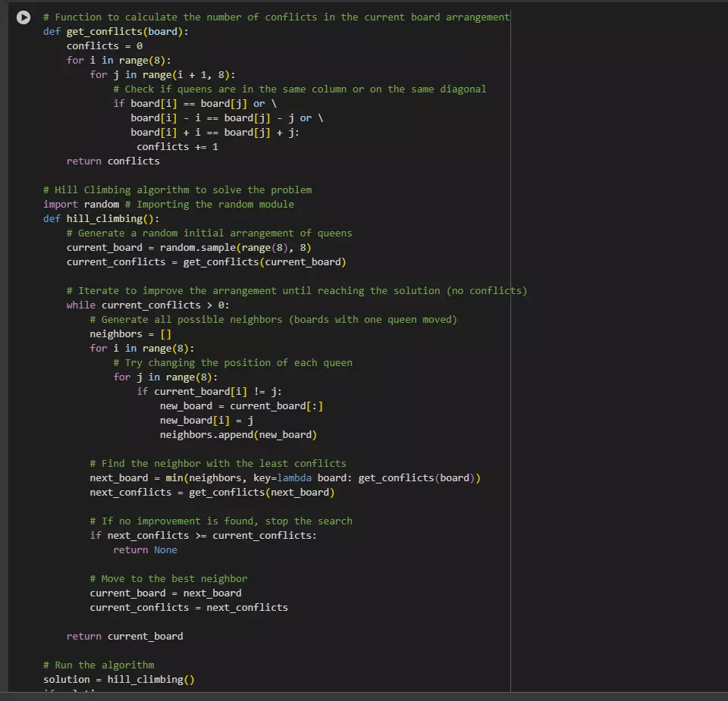Click the line 'return current_board'
The image size is (728, 701).
124,636
